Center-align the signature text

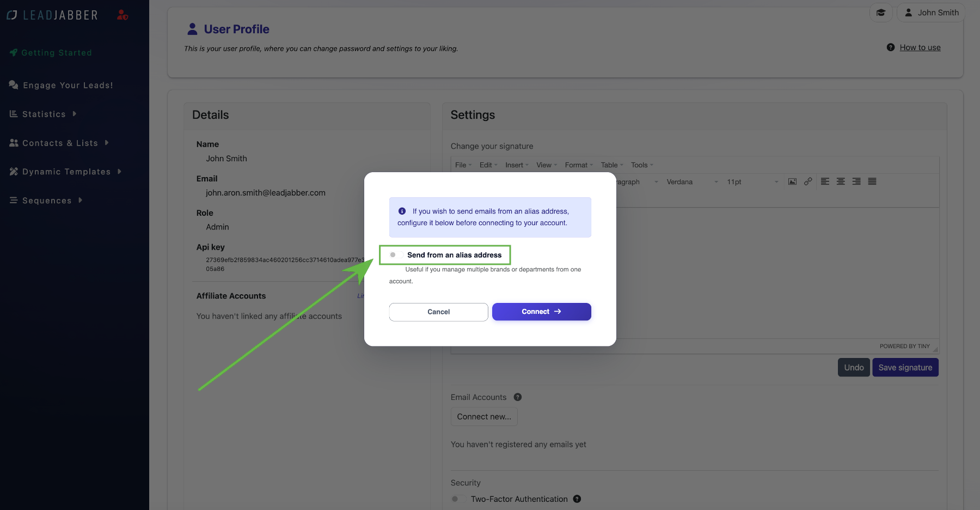click(x=841, y=181)
